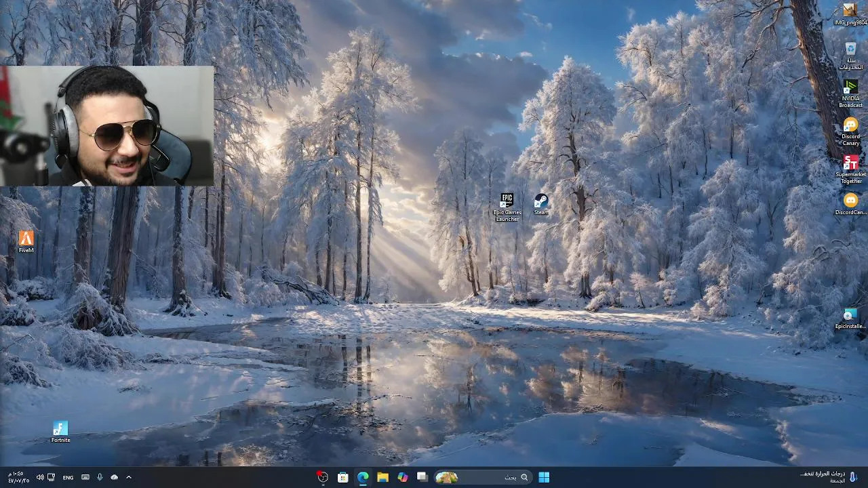Open the Recycle Bin desktop icon
This screenshot has width=868, height=488.
(x=850, y=56)
